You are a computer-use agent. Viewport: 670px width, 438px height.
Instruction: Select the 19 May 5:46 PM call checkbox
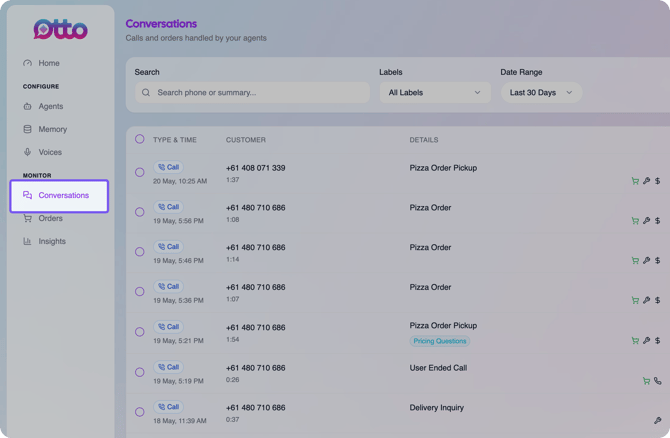click(x=140, y=252)
